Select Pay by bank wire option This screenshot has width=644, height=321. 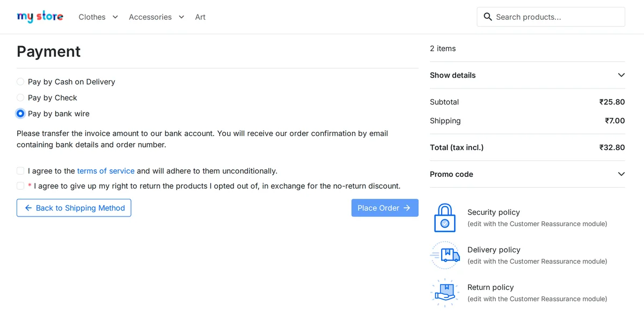[x=20, y=114]
